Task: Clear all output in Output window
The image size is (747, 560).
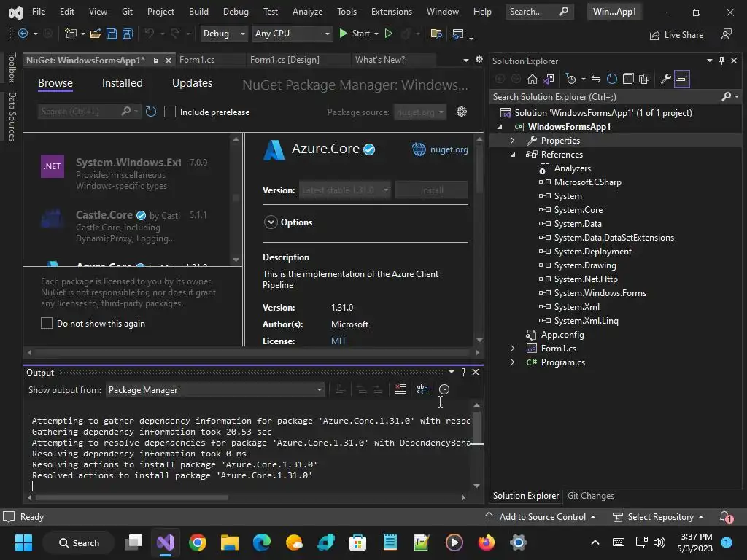Action: (400, 389)
